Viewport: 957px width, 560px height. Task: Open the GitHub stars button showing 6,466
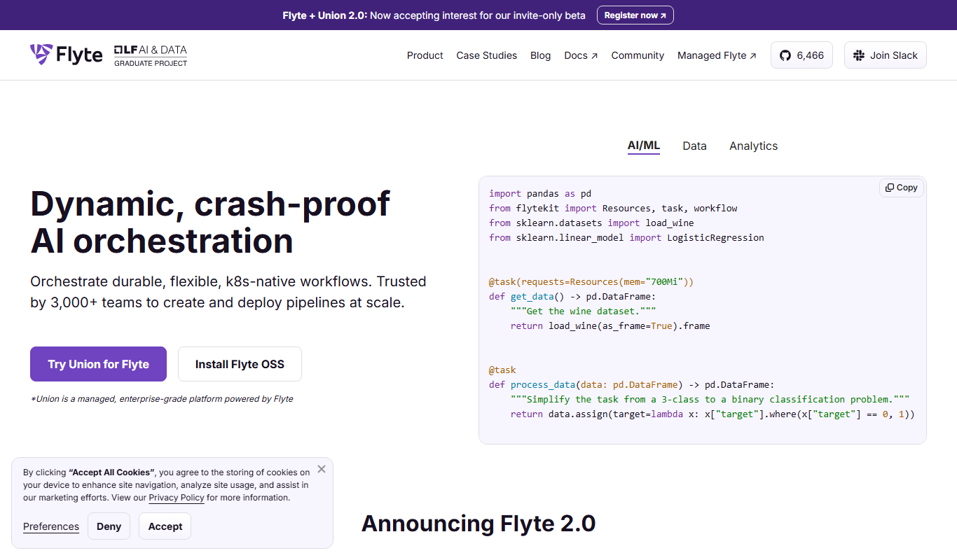[801, 55]
